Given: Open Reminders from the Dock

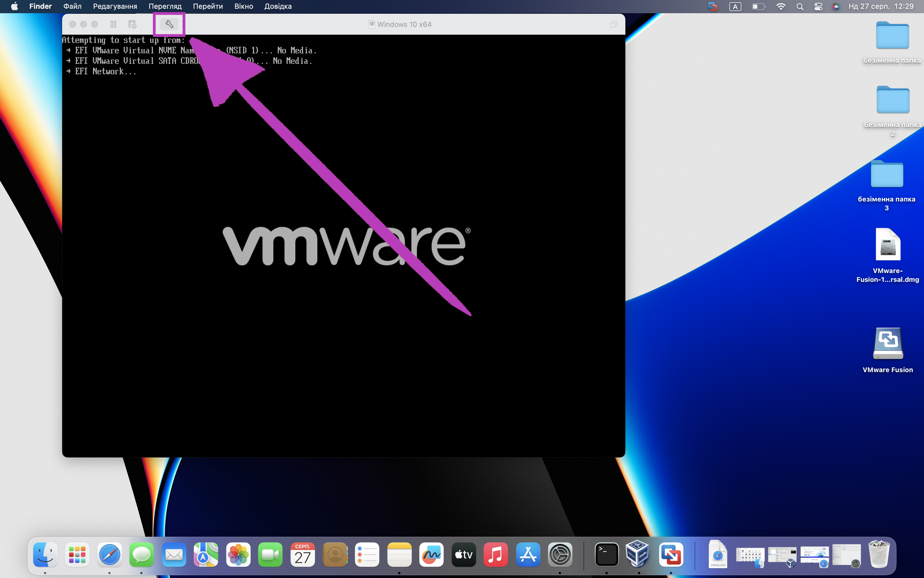Looking at the screenshot, I should click(x=367, y=554).
